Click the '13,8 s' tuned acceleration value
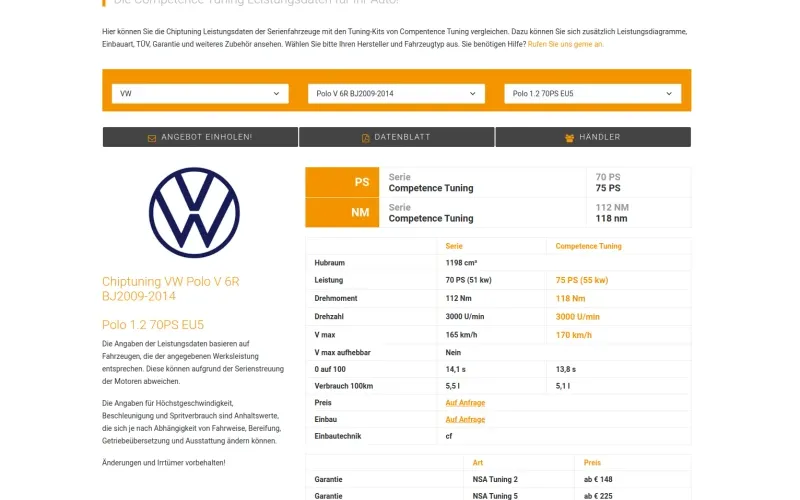The image size is (800, 500). tap(565, 369)
